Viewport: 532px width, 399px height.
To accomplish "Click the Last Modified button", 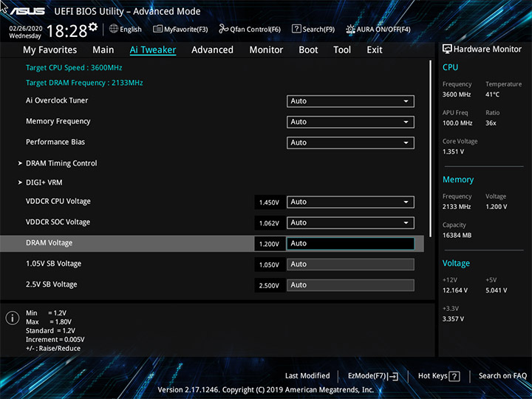I will pos(307,375).
